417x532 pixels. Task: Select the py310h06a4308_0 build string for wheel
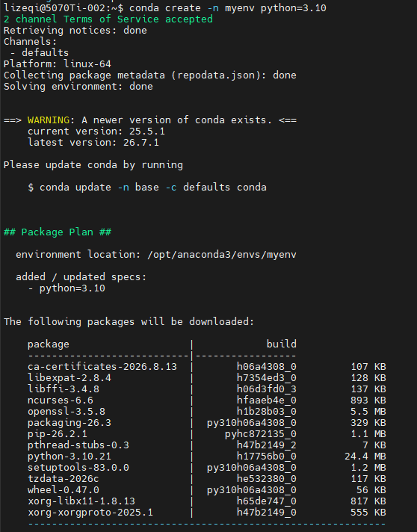click(252, 489)
